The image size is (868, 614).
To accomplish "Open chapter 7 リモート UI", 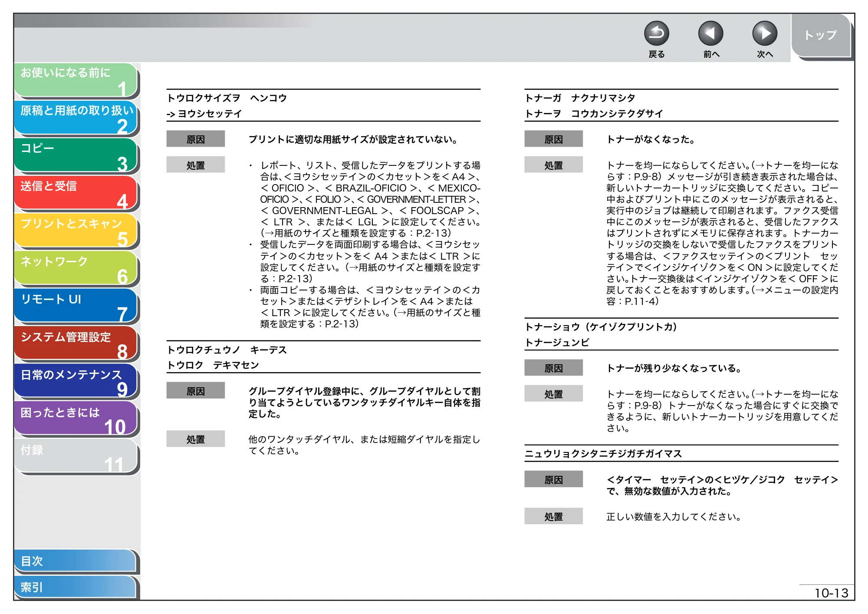I will [x=76, y=306].
